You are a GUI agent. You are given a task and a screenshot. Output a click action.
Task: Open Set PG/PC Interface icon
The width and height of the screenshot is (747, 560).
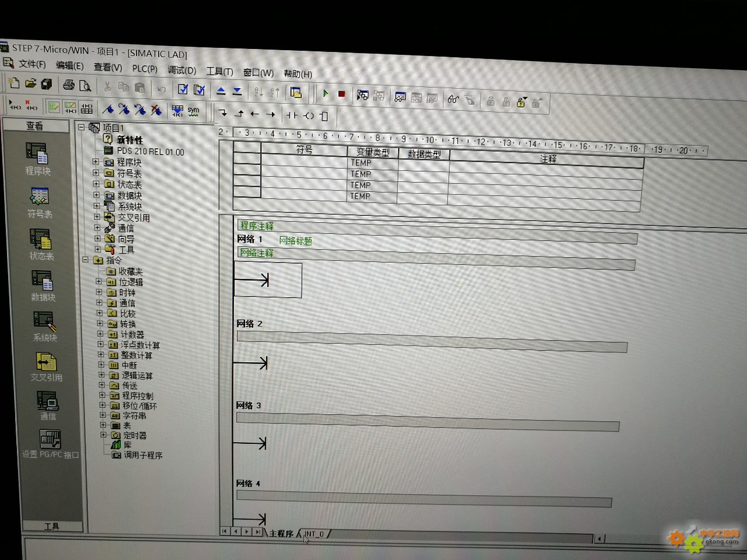50,439
